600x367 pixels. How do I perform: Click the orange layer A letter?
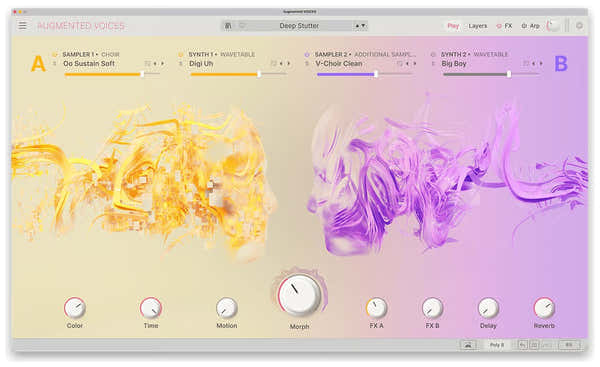click(38, 64)
